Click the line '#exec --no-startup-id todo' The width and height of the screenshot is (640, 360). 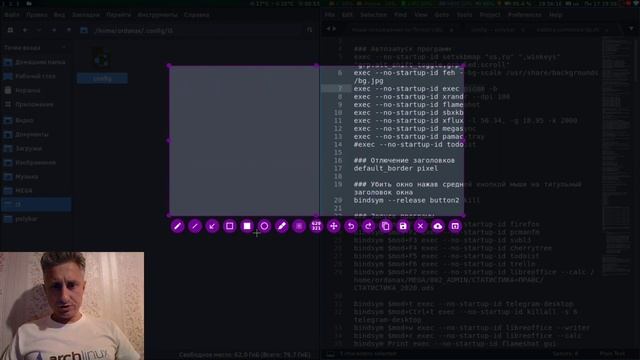click(408, 144)
